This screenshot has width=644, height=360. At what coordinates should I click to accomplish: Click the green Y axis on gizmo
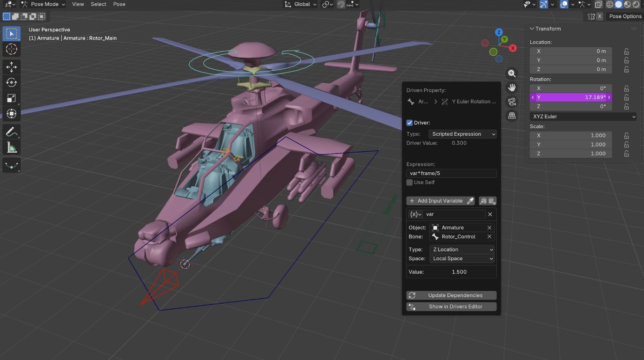504,40
